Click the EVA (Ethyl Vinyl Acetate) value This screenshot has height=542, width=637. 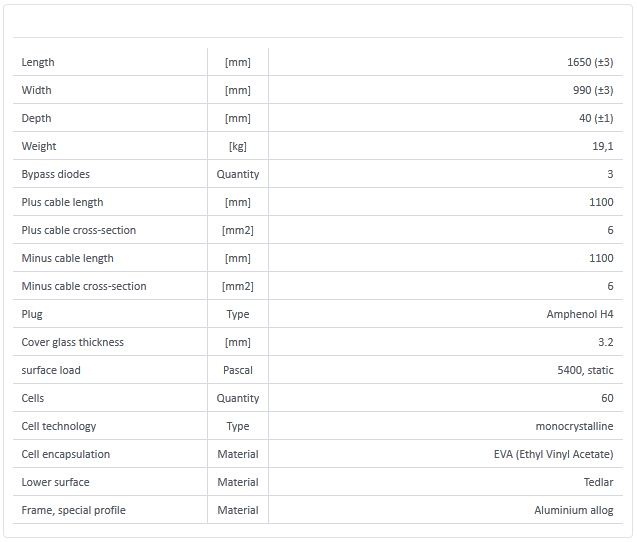547,454
